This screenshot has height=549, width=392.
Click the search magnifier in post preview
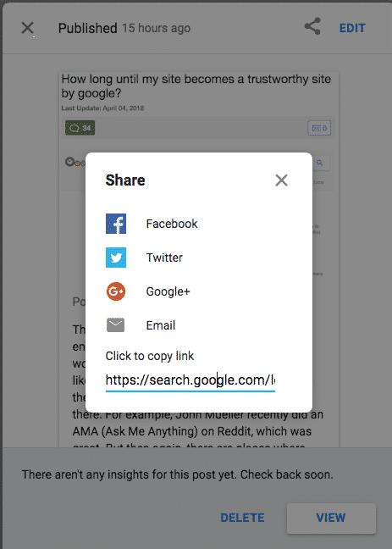point(319,163)
